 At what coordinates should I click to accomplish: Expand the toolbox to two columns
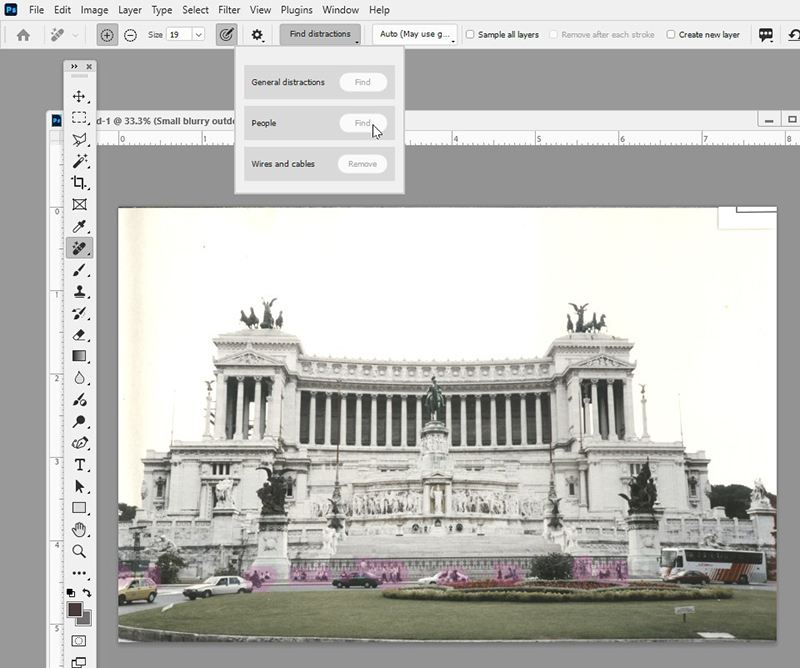click(x=74, y=66)
